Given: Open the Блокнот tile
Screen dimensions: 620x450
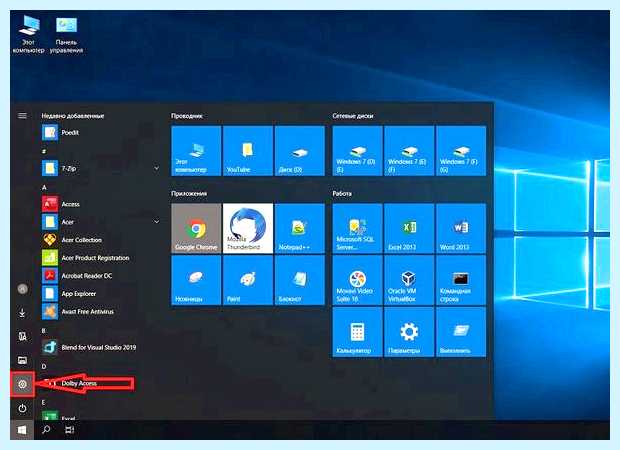Looking at the screenshot, I should (300, 280).
